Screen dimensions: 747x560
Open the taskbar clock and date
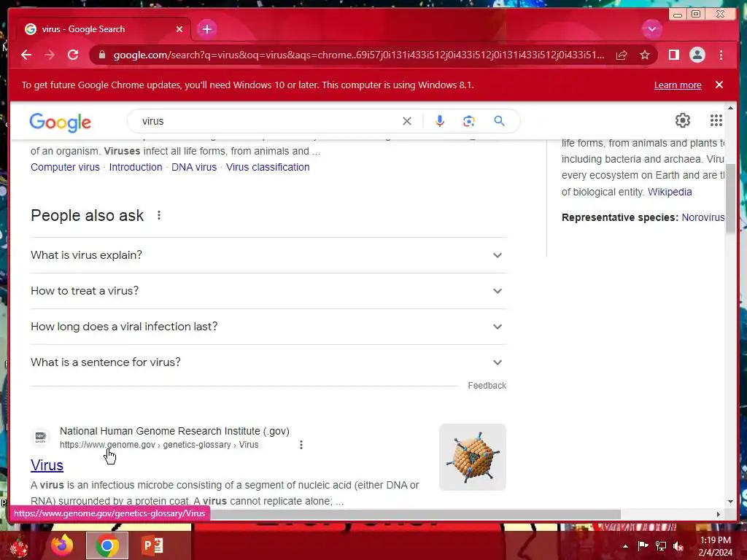click(x=715, y=546)
